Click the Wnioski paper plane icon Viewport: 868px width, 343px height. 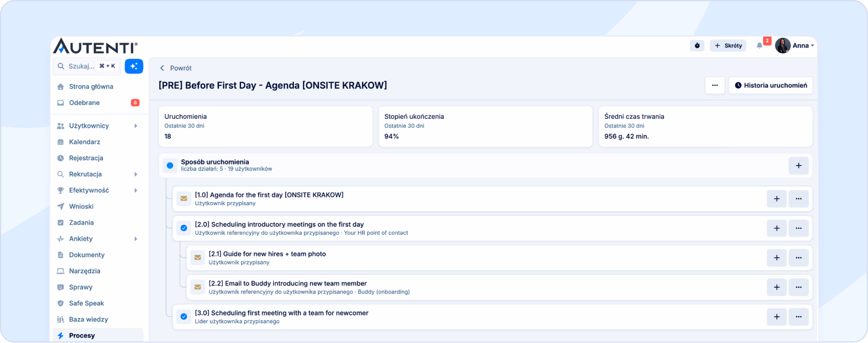[61, 207]
